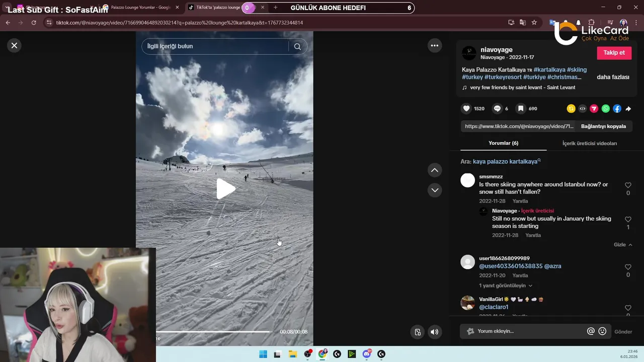This screenshot has height=362, width=644.
Task: Open comments via speech bubble icon
Action: (497, 109)
